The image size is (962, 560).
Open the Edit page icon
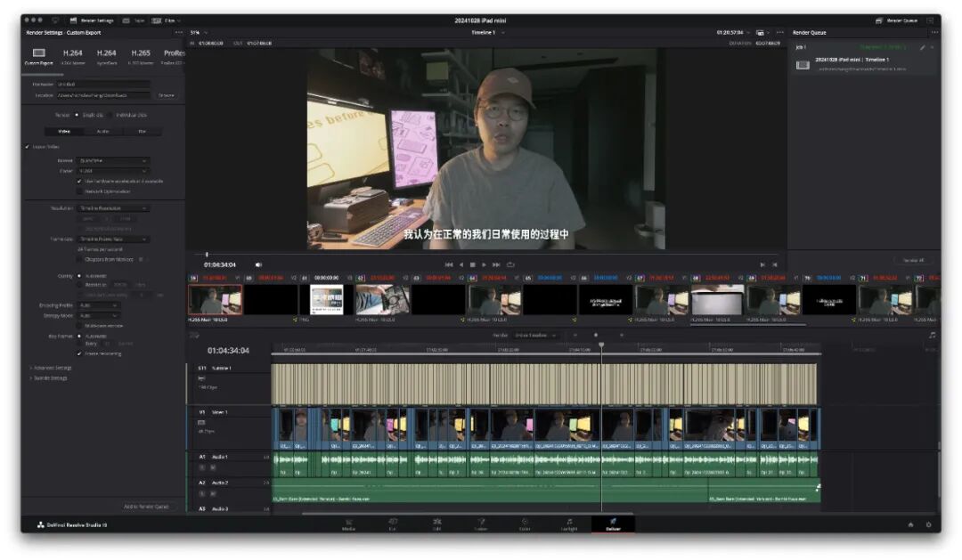[436, 522]
